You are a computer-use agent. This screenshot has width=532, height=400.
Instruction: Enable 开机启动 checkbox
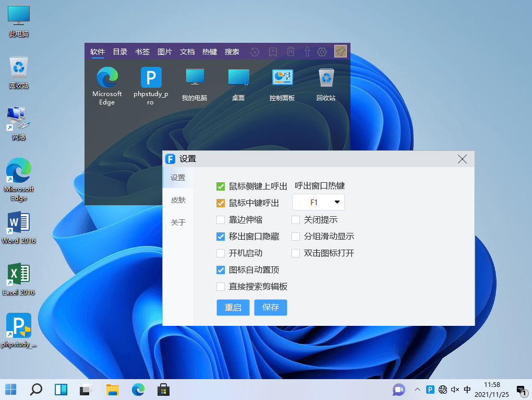point(221,253)
